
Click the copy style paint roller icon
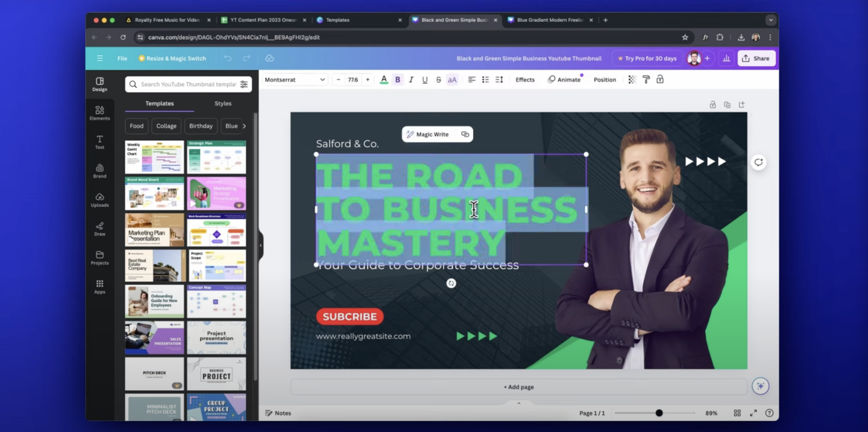tap(646, 79)
